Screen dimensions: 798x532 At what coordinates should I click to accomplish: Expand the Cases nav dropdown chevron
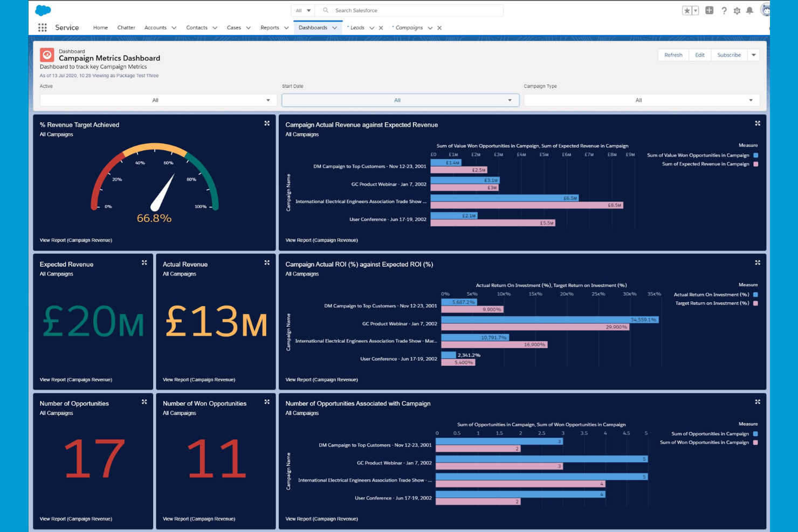[249, 28]
